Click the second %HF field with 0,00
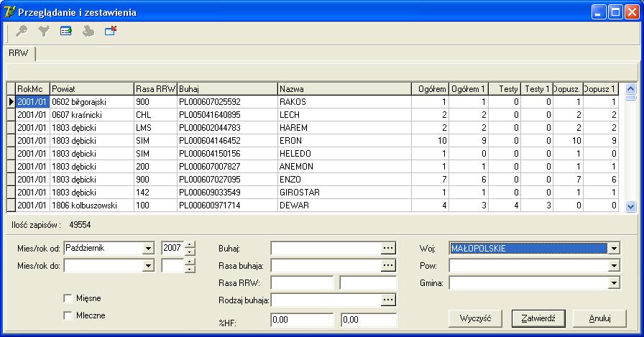644x337 pixels. [369, 320]
